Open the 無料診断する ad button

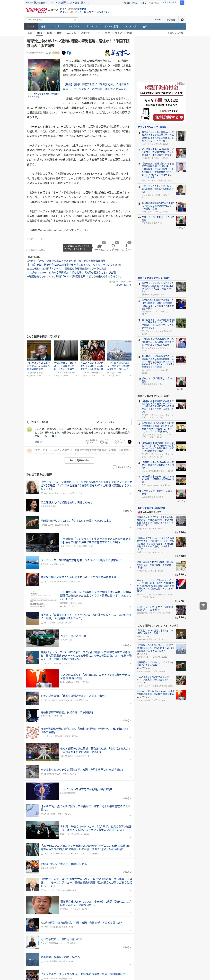point(169,117)
